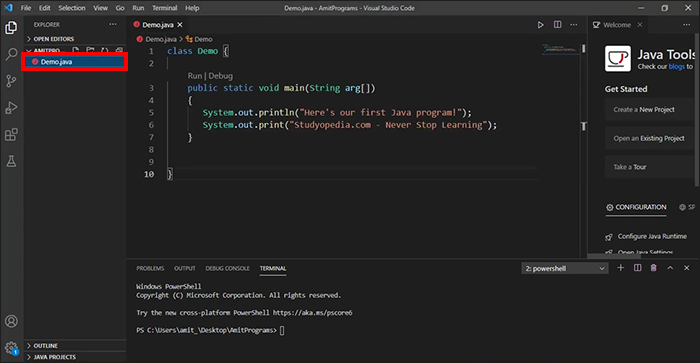Viewport: 700px width, 363px height.
Task: Switch to the Problems panel tab
Action: tap(150, 268)
